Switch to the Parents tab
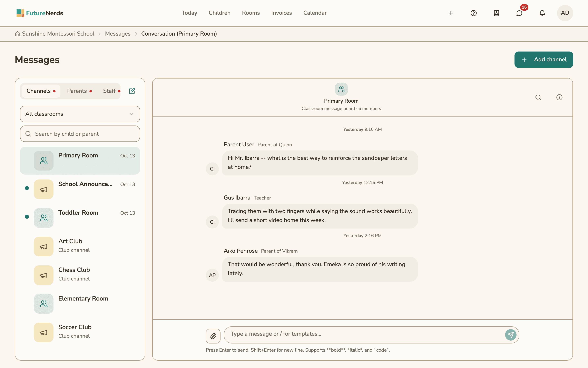 click(x=79, y=91)
